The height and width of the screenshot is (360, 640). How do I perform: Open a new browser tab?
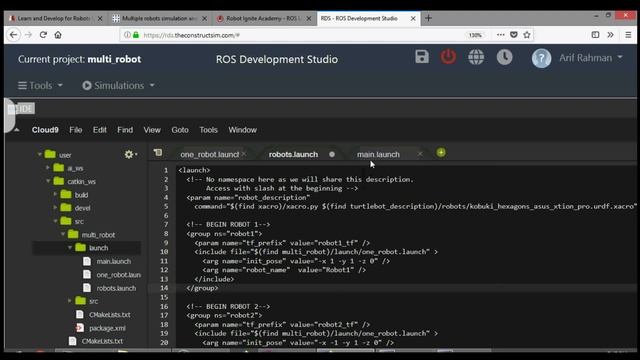tap(428, 18)
